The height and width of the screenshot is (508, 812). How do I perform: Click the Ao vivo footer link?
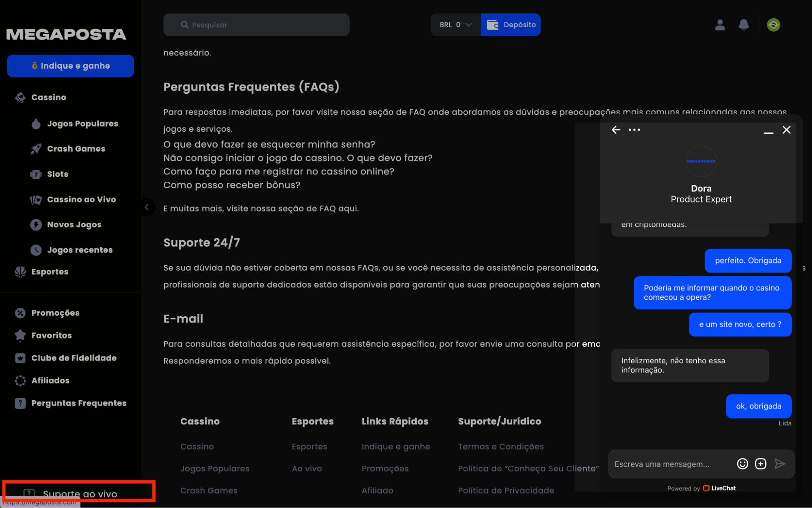point(307,469)
